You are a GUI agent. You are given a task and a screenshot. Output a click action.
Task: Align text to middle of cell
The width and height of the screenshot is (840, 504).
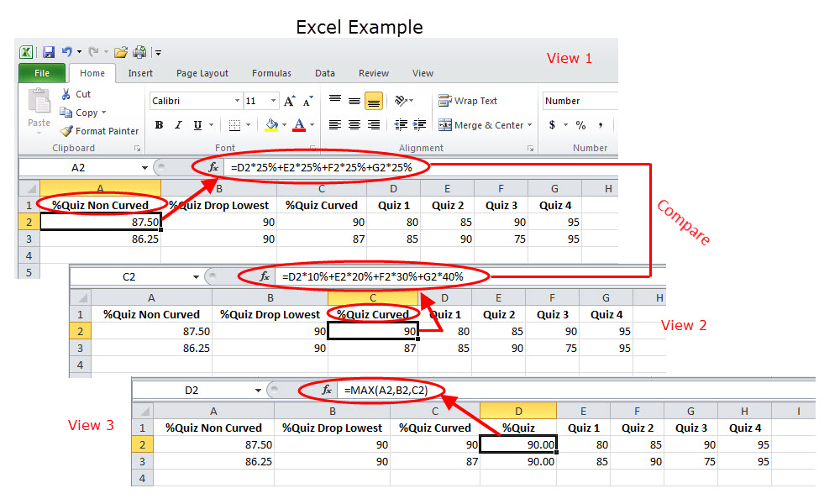[354, 100]
